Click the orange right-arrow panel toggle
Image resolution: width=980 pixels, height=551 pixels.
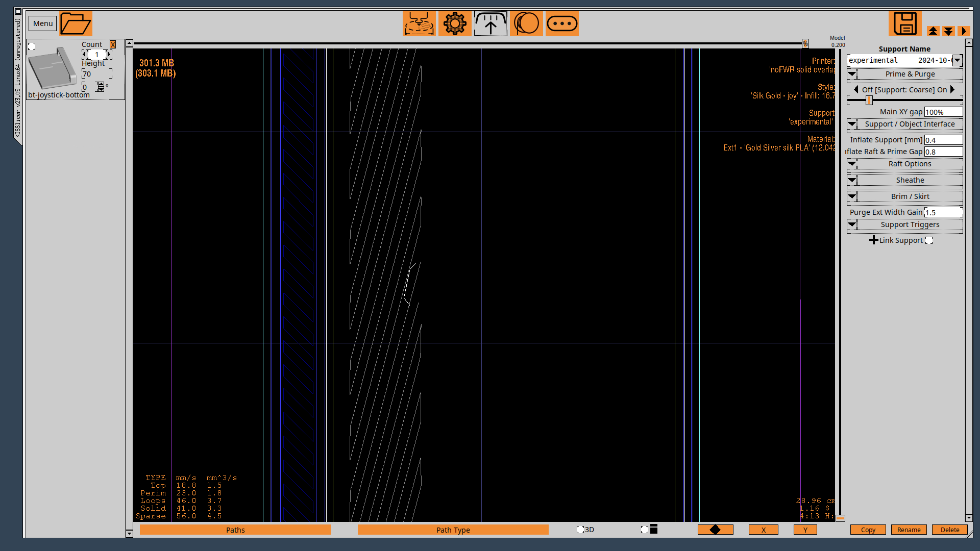tap(964, 31)
